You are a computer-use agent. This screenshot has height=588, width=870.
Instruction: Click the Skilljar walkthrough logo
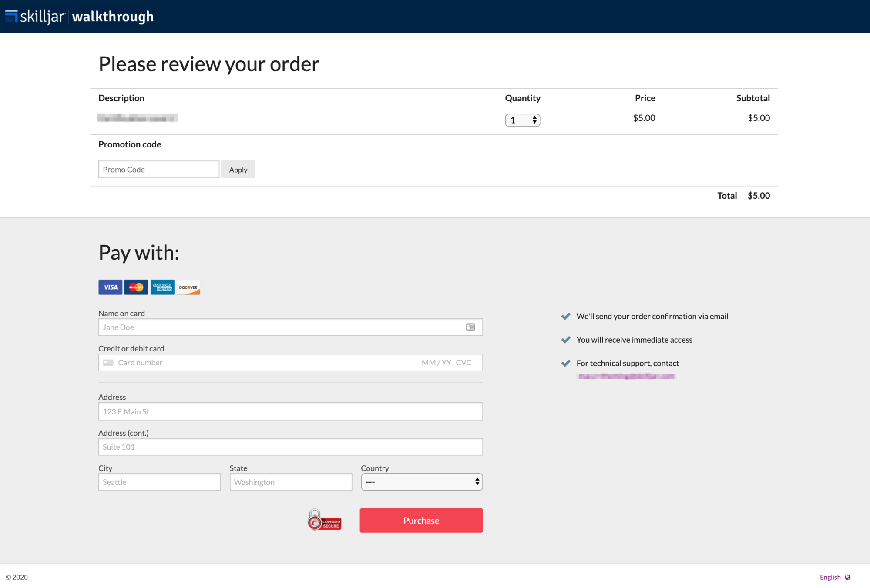[x=80, y=17]
